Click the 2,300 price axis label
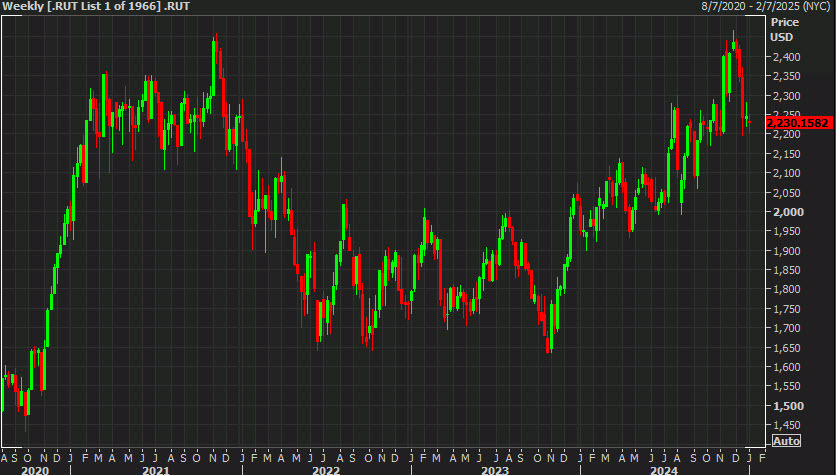 tap(785, 96)
